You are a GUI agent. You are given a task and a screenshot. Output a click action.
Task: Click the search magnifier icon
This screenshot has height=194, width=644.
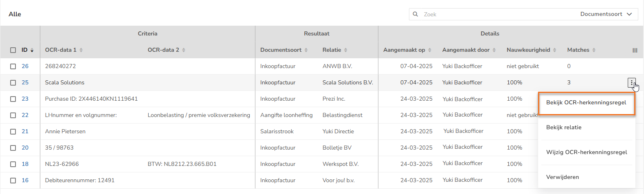pos(415,14)
